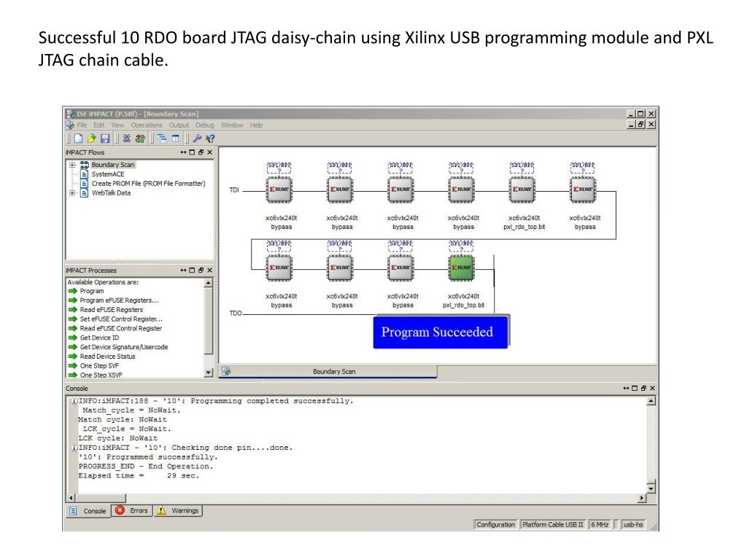Image resolution: width=747 pixels, height=560 pixels.
Task: Click green arrow beside Get Device ID
Action: tap(72, 338)
